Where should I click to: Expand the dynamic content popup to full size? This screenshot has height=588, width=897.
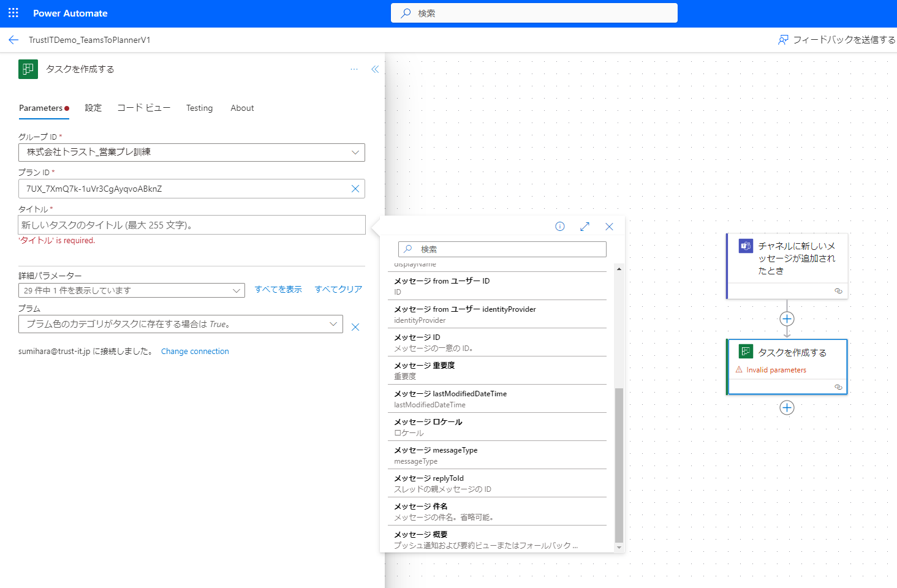585,227
